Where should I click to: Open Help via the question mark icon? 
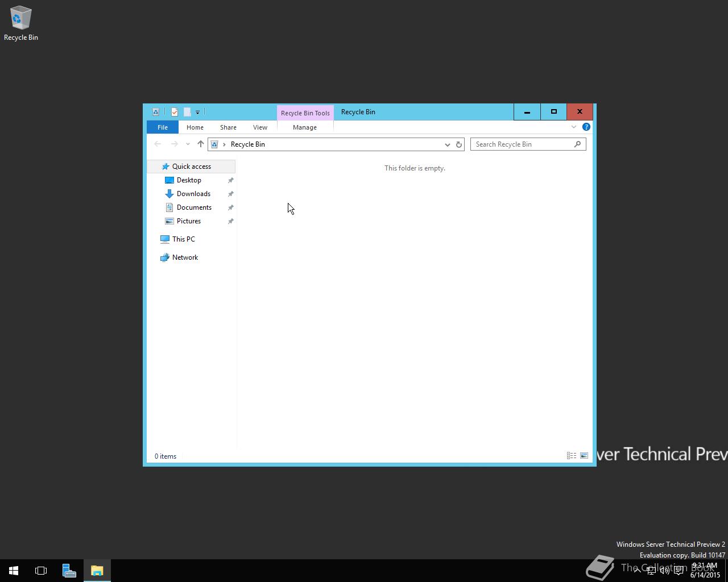(x=586, y=127)
